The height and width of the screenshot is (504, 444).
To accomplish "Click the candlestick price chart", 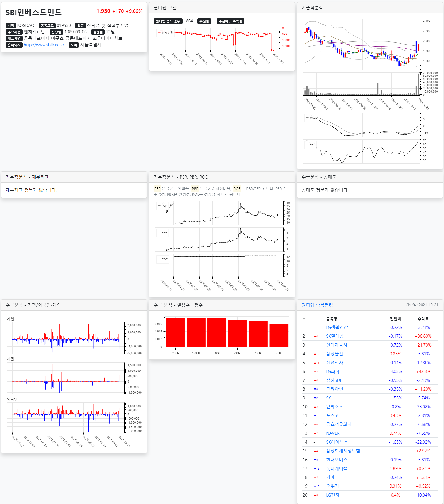I will click(361, 44).
